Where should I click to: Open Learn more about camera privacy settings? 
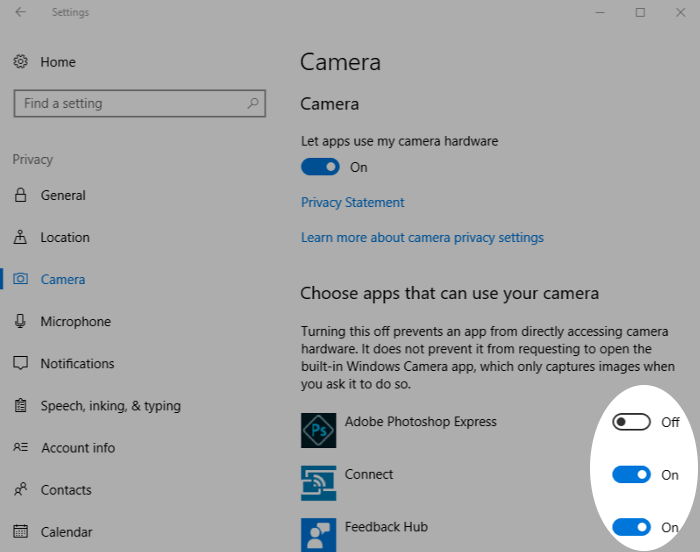tap(422, 238)
